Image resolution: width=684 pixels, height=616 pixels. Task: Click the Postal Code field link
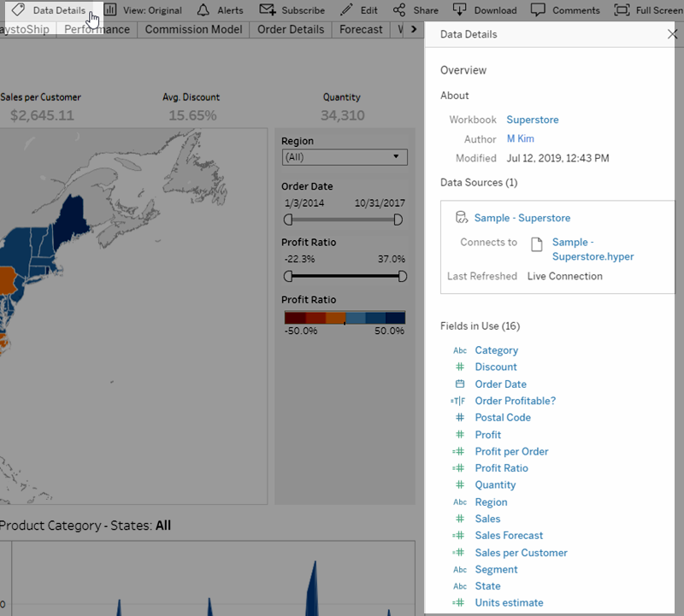(x=503, y=417)
